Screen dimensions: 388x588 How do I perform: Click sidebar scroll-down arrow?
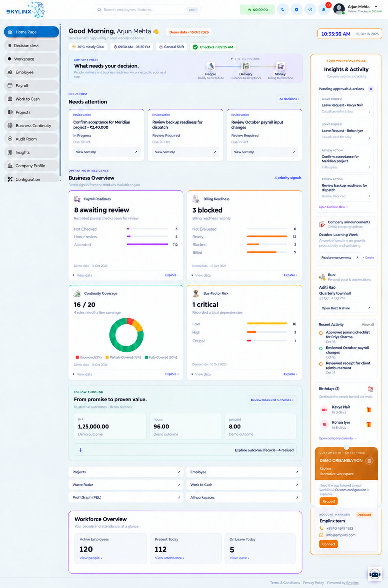[60, 180]
